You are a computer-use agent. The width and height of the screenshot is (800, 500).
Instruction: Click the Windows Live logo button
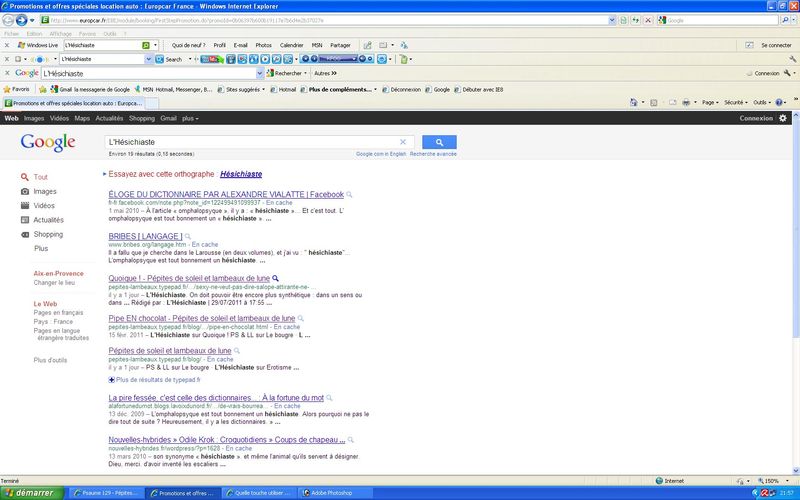tap(38, 45)
